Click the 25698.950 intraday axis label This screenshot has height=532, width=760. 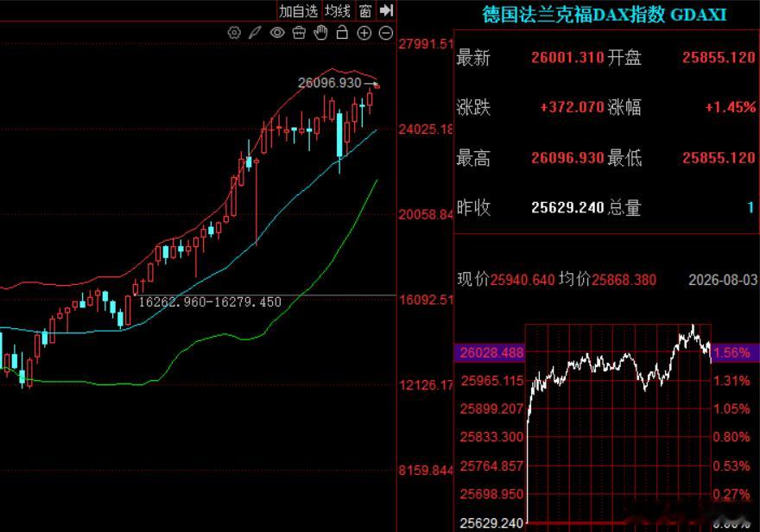pyautogui.click(x=492, y=494)
